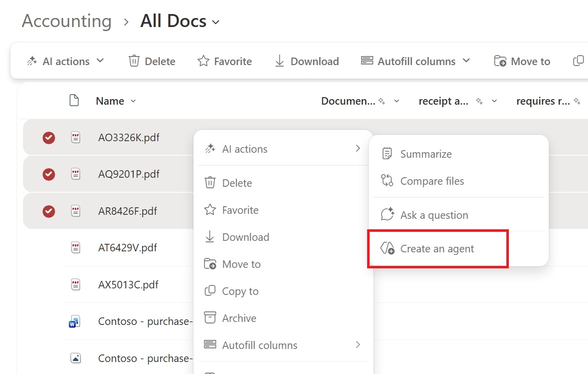Click the Word icon beside Contoso purchase file
Screen dimensions: 588x374
74,322
